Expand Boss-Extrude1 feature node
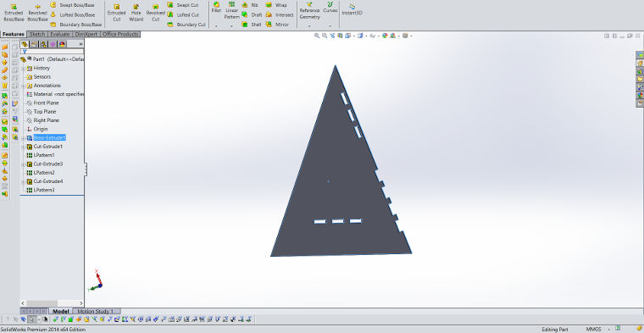The width and height of the screenshot is (644, 333). 24,138
